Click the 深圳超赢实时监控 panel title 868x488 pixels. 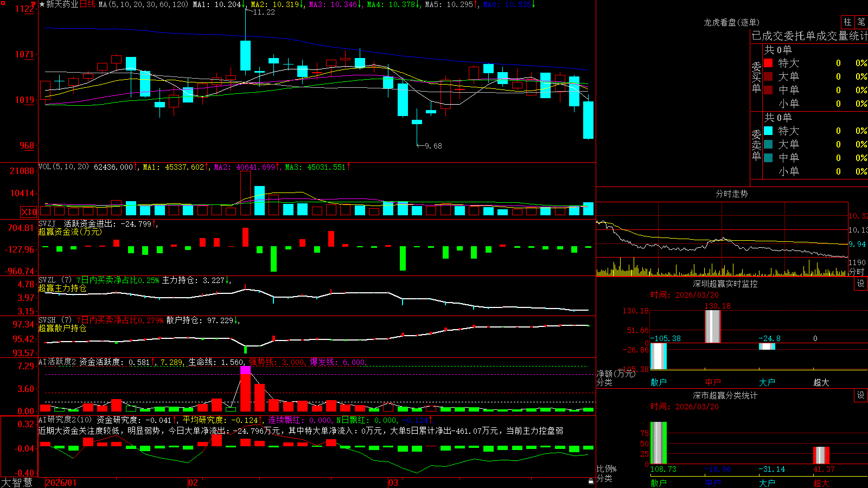tap(725, 284)
